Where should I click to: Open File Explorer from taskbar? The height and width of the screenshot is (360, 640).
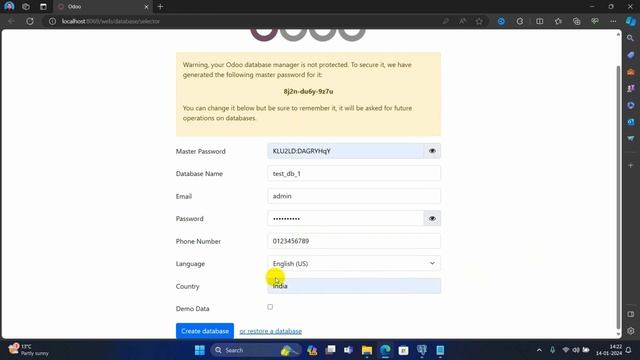[367, 350]
